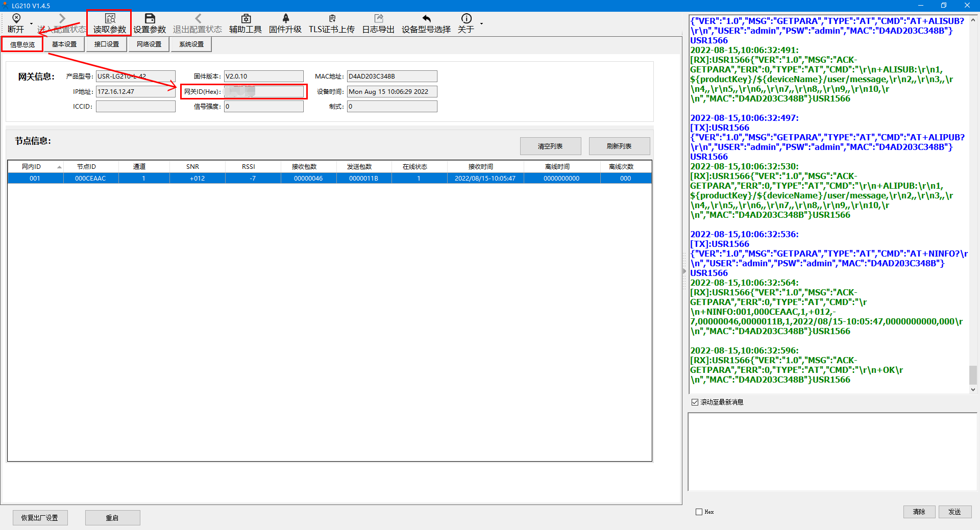This screenshot has width=980, height=530.
Task: Open the 关于 about icon
Action: 466,19
